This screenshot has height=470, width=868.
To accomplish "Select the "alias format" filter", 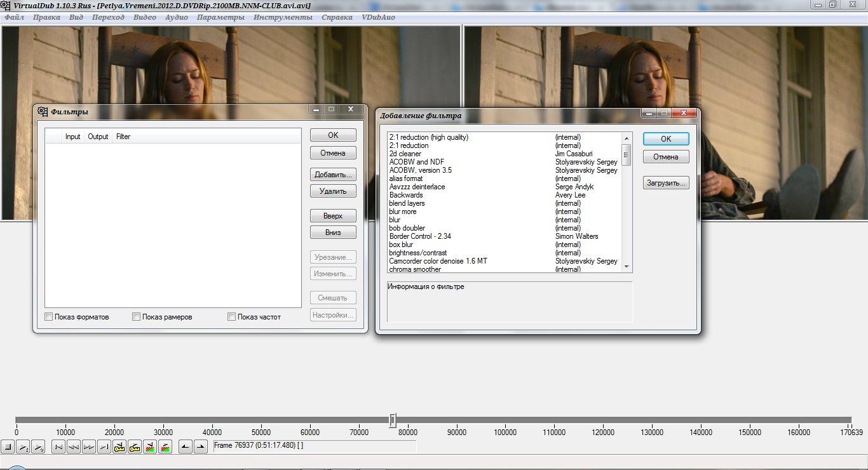I will 503,178.
